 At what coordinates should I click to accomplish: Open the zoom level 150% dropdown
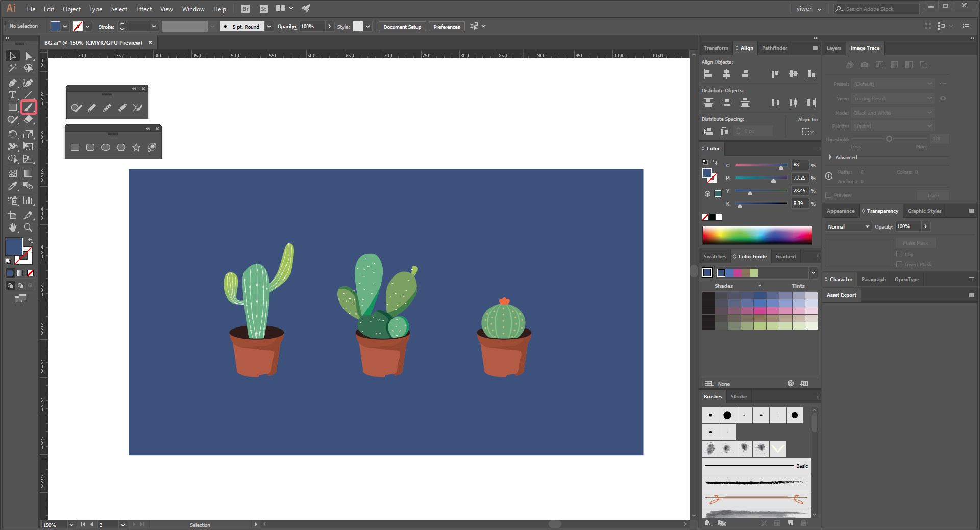pyautogui.click(x=71, y=525)
